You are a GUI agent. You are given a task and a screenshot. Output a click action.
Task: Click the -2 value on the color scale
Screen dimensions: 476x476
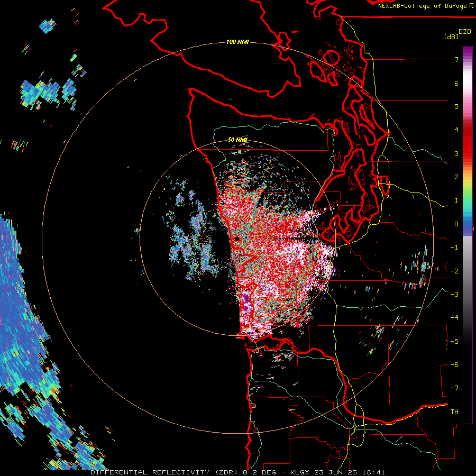tap(454, 271)
